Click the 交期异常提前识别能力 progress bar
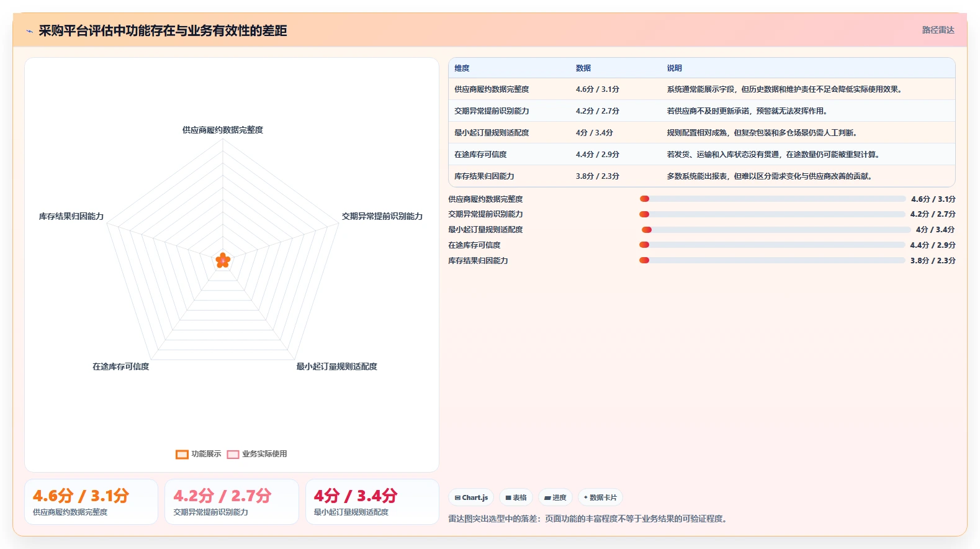The width and height of the screenshot is (980, 549). 772,214
